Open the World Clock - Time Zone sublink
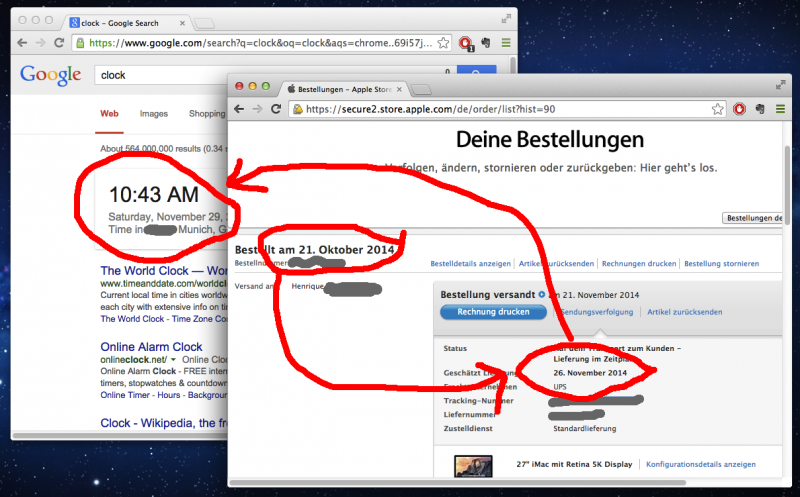This screenshot has width=800, height=497. 164,319
